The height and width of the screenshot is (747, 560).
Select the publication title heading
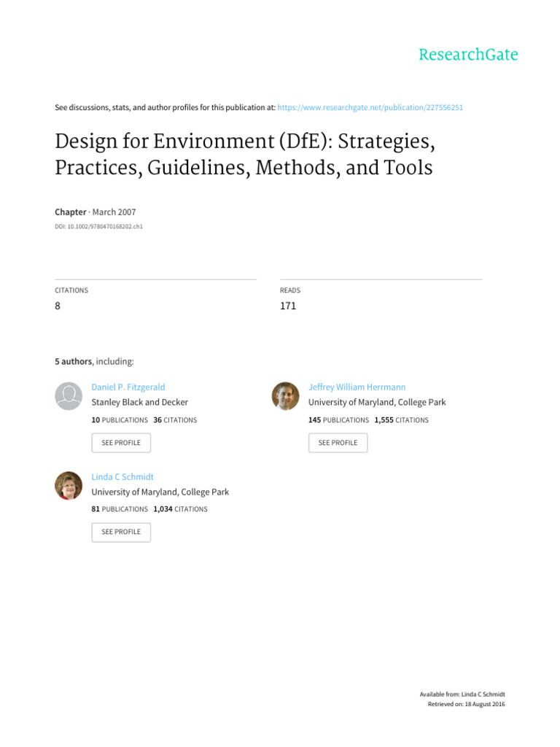click(x=245, y=155)
